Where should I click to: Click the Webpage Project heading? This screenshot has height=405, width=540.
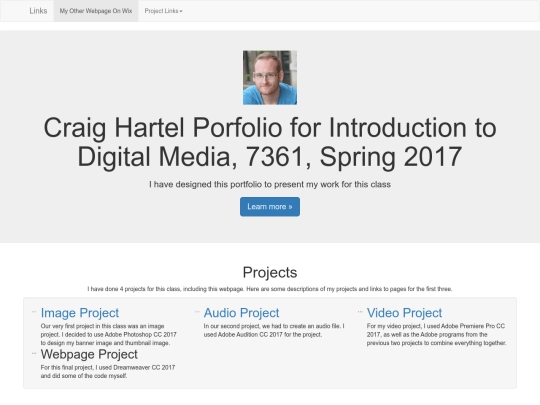pos(89,354)
